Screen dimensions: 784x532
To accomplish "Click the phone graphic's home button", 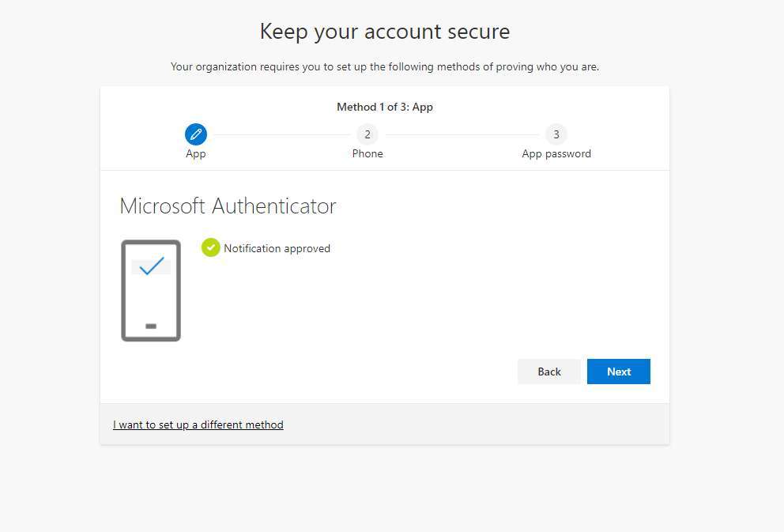I will 151,326.
